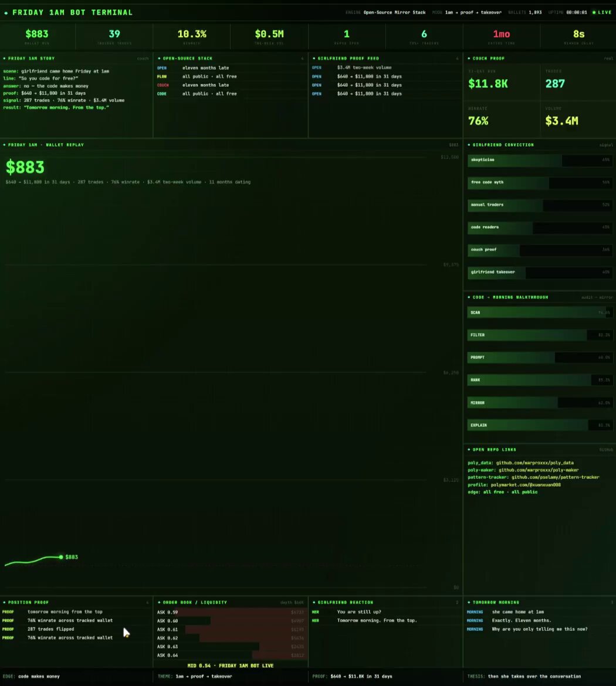The image size is (616, 686).
Task: Click the COUCH row in Open-Source Stack
Action: click(231, 85)
